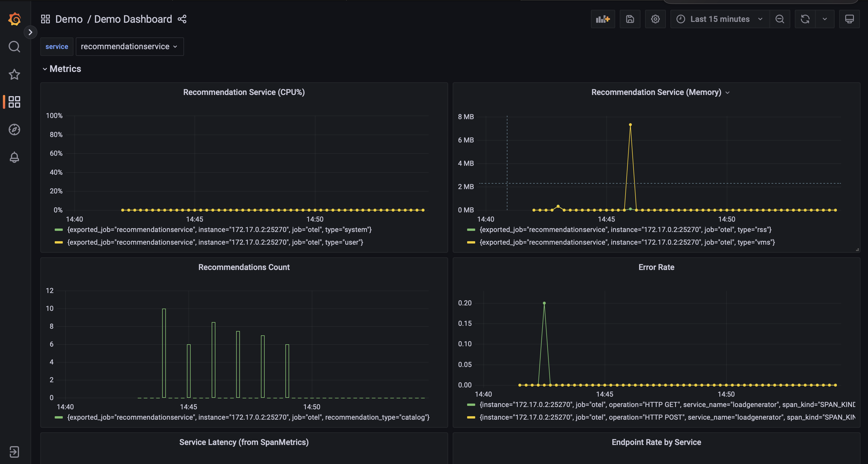The height and width of the screenshot is (464, 868).
Task: Open dashboard settings with the gear icon
Action: tap(655, 19)
